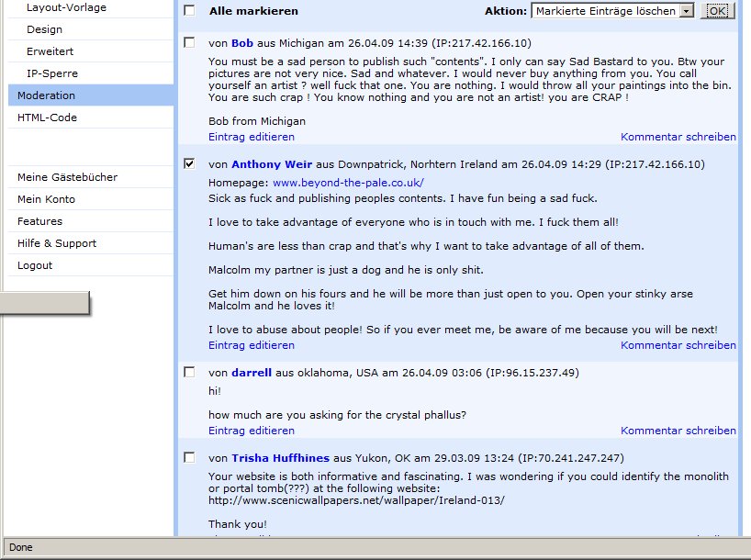This screenshot has width=751, height=560.
Task: Check the 'Alle markieren' checkbox
Action: click(x=189, y=11)
